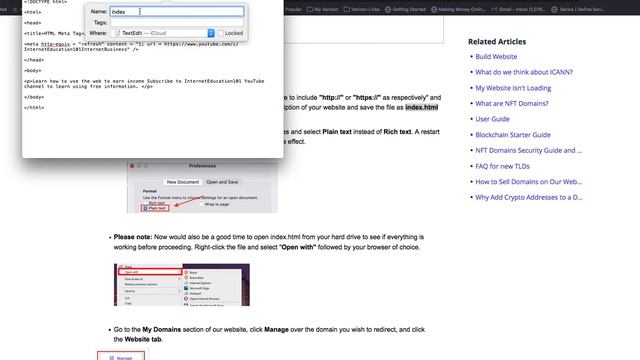Viewport: 640px width, 360px height.
Task: Open the Build Website related article
Action: pos(496,57)
